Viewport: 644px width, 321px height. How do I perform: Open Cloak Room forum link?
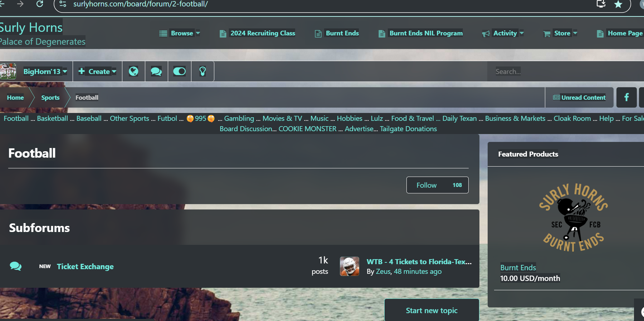[x=572, y=118]
